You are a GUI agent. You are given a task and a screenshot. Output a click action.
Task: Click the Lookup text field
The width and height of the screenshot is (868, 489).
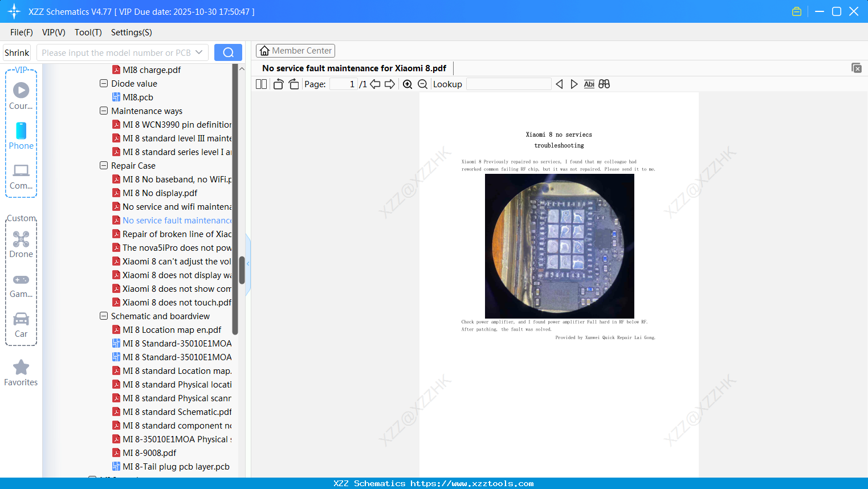click(508, 84)
